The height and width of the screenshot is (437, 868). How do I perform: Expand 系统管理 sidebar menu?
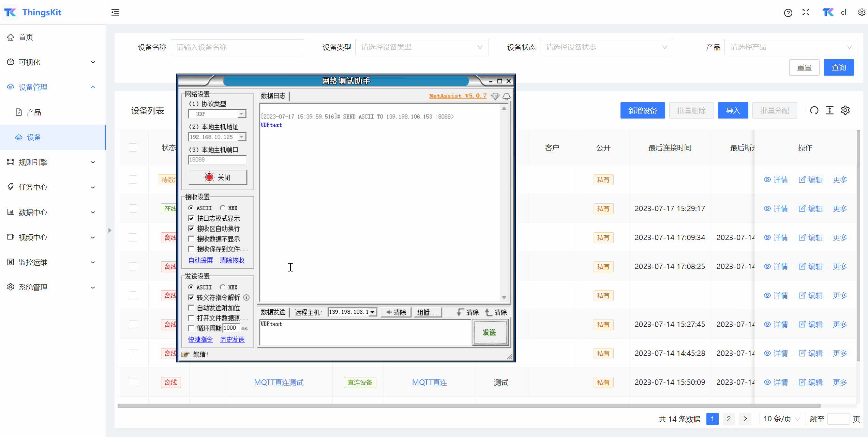point(53,287)
